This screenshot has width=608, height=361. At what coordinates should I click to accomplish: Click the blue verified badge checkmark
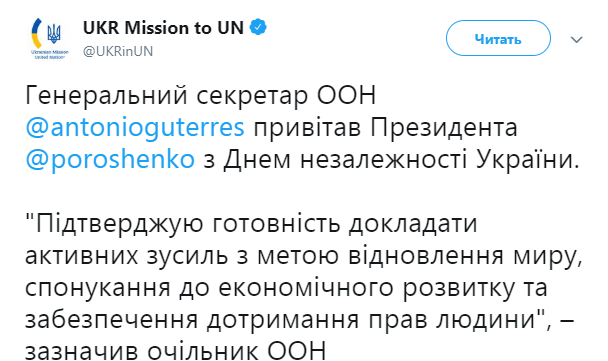tap(258, 28)
